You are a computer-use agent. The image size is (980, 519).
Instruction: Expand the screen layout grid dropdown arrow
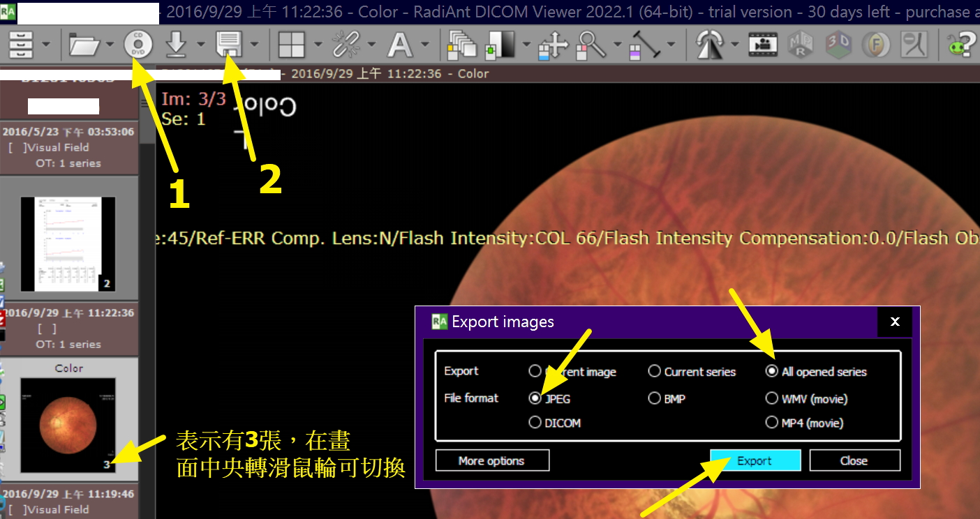318,45
